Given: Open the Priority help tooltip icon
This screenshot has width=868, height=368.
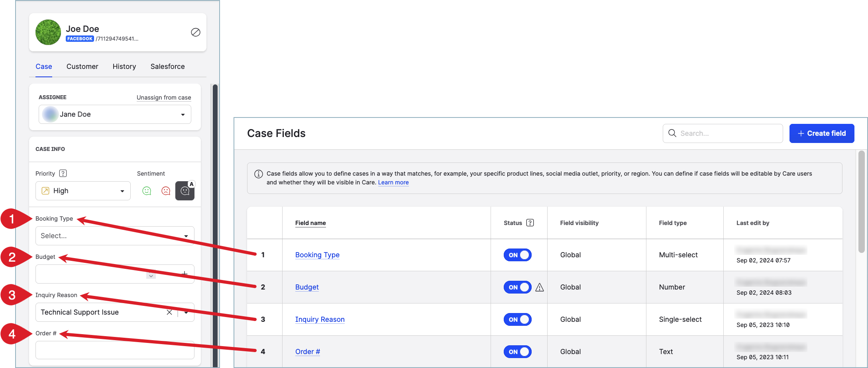Looking at the screenshot, I should (x=63, y=173).
